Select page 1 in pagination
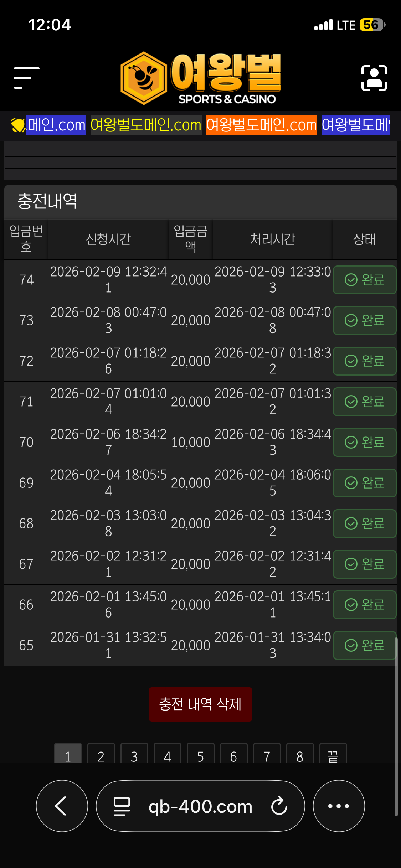This screenshot has width=401, height=868. click(68, 755)
